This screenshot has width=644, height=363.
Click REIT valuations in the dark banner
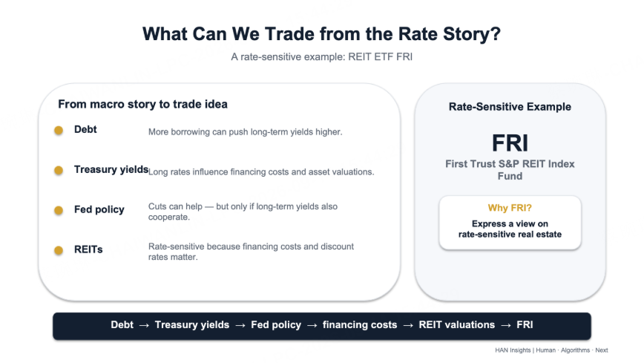(x=457, y=324)
